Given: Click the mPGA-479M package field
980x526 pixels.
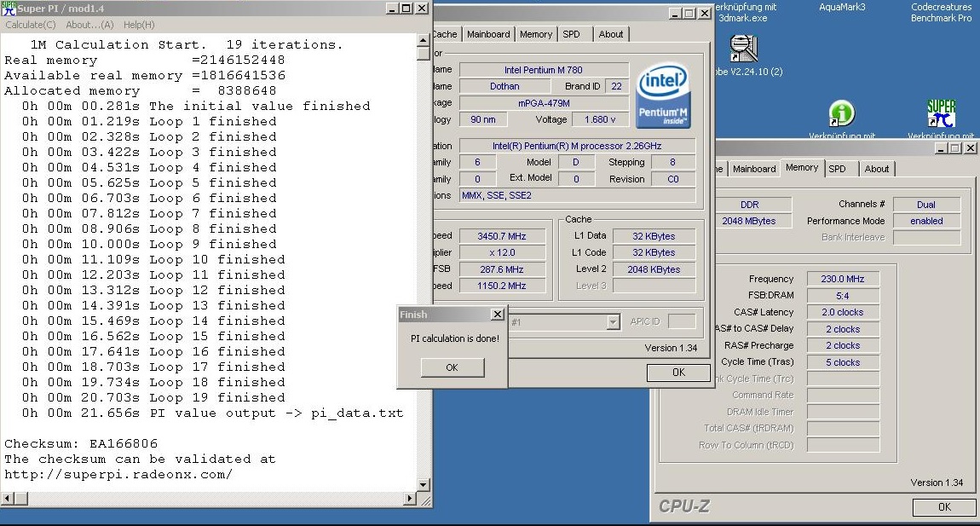Looking at the screenshot, I should tap(544, 103).
